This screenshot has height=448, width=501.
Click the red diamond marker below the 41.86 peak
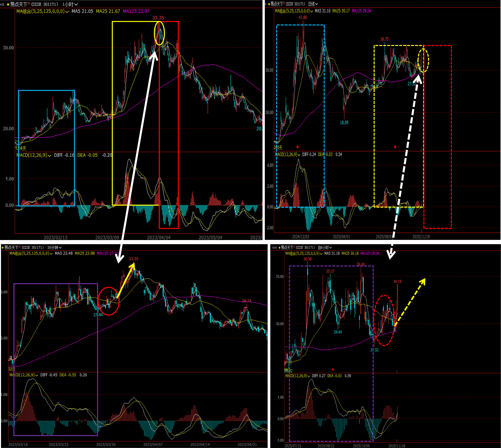[x=298, y=147]
